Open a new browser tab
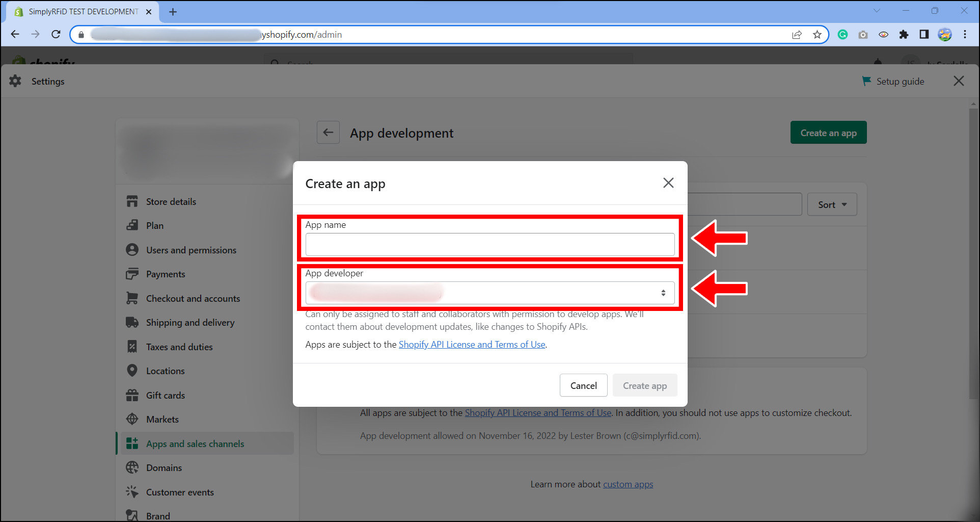 click(x=173, y=11)
